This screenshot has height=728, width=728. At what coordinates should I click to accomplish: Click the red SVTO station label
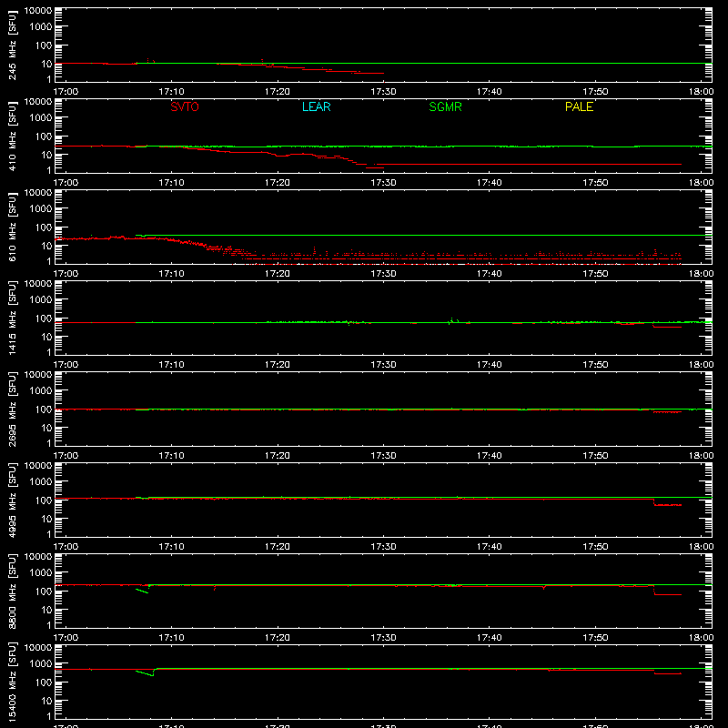click(x=185, y=106)
